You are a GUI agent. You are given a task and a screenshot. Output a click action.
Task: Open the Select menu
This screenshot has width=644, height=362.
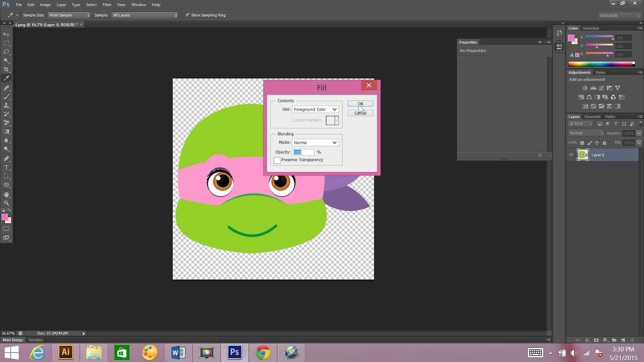coord(91,5)
